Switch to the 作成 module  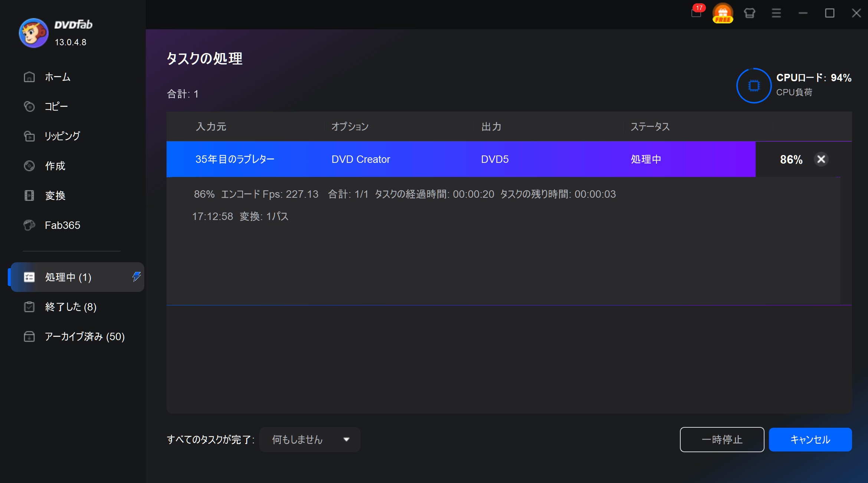click(55, 166)
